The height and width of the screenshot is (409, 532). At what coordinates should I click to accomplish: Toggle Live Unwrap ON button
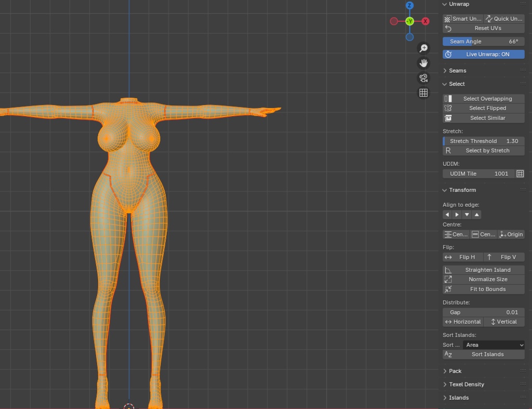(484, 54)
